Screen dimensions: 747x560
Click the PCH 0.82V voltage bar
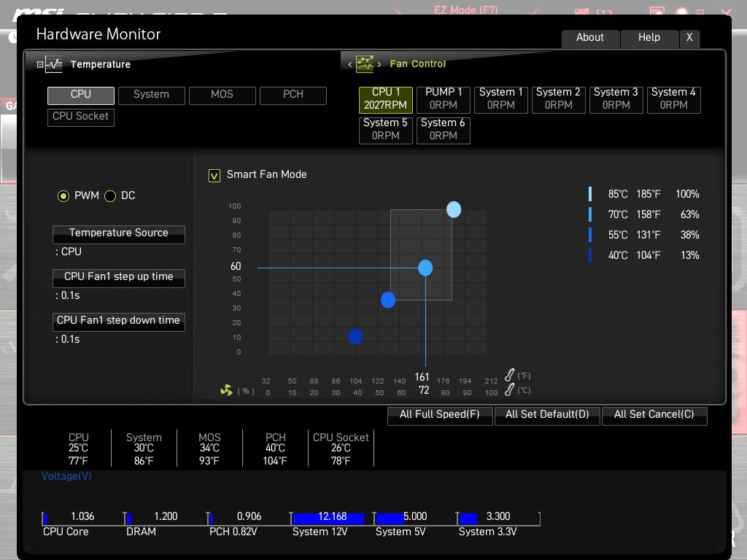click(248, 518)
